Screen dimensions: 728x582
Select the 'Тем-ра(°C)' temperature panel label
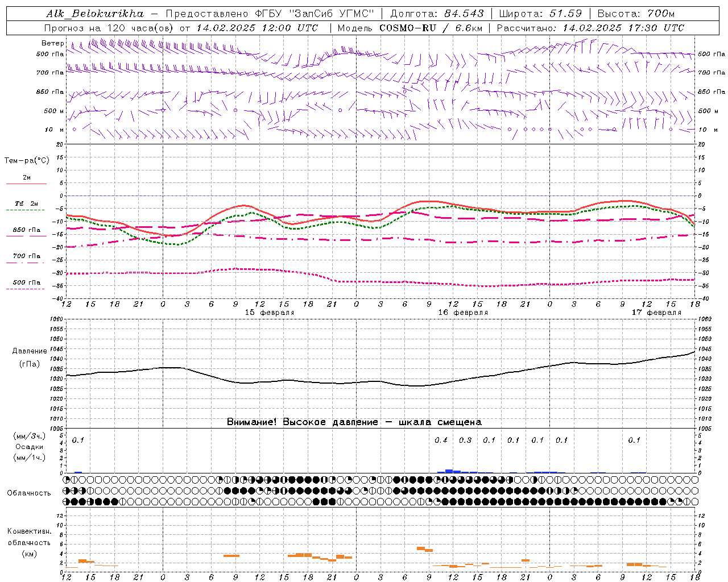(x=27, y=161)
